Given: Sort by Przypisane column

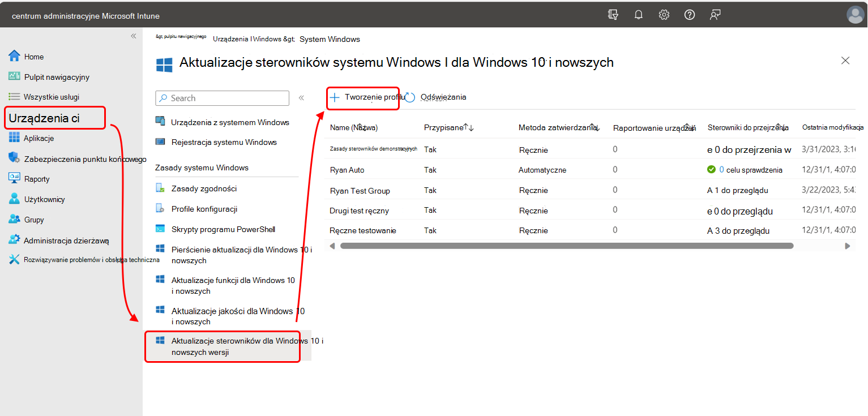Looking at the screenshot, I should pyautogui.click(x=449, y=127).
